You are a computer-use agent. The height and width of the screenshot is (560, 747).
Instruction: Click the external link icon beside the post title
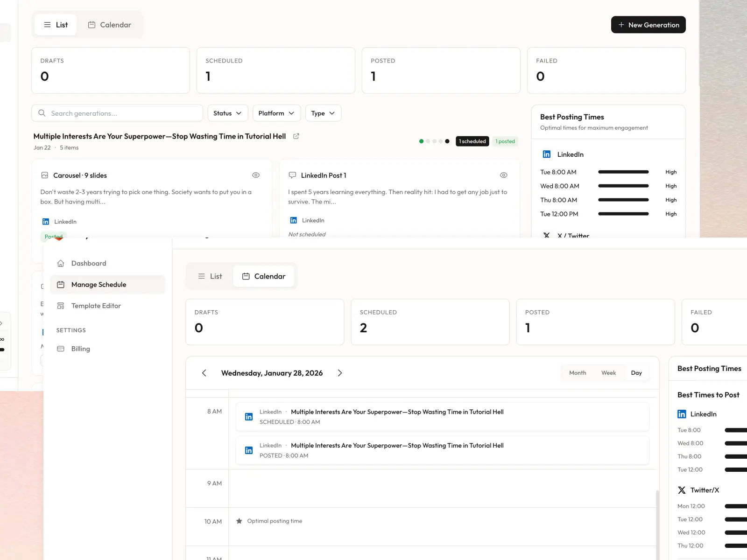(x=296, y=136)
